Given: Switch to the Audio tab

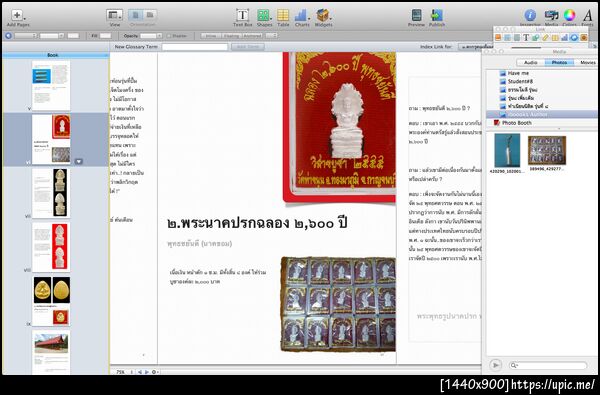Looking at the screenshot, I should [x=531, y=62].
